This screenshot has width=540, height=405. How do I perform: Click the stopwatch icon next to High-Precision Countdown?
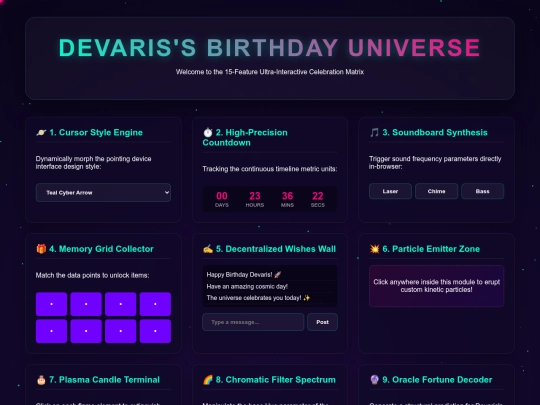208,133
